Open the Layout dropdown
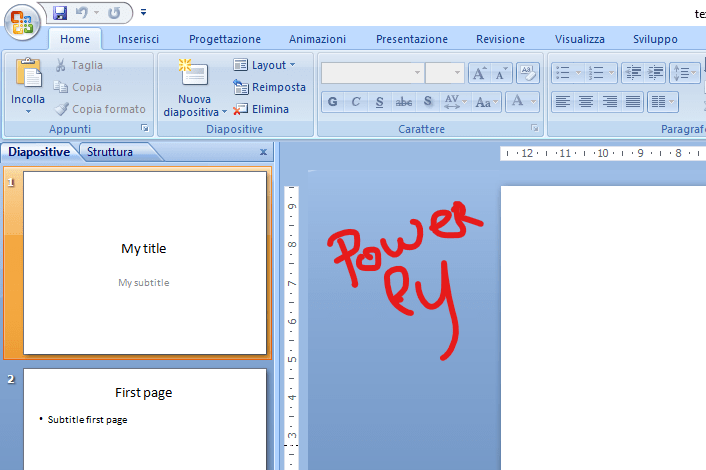This screenshot has width=706, height=470. click(264, 65)
